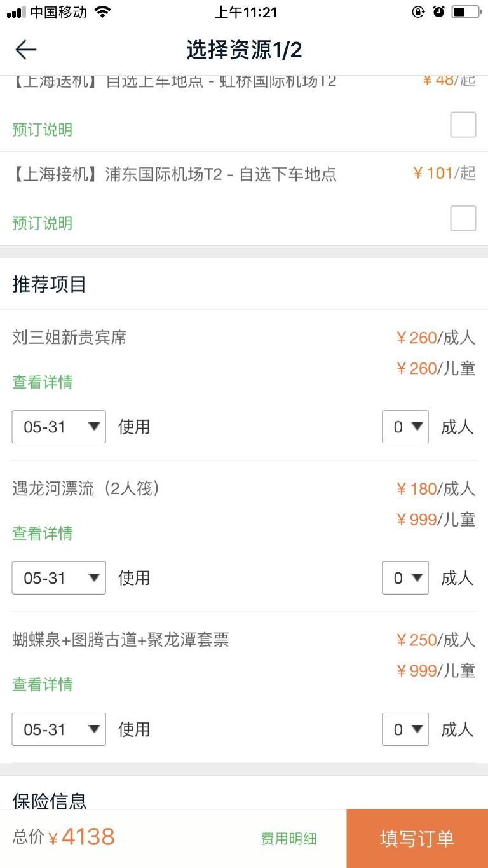
Task: Open the 费用明细 cost breakdown
Action: click(288, 839)
